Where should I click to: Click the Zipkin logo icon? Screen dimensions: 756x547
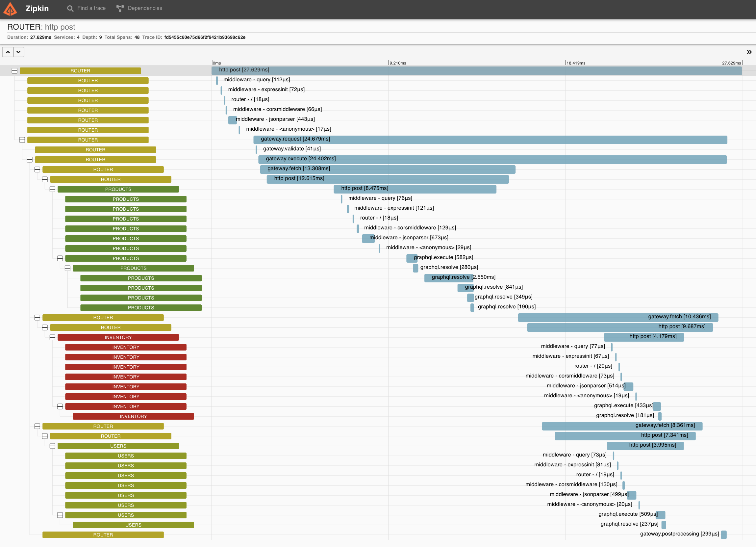(x=10, y=9)
